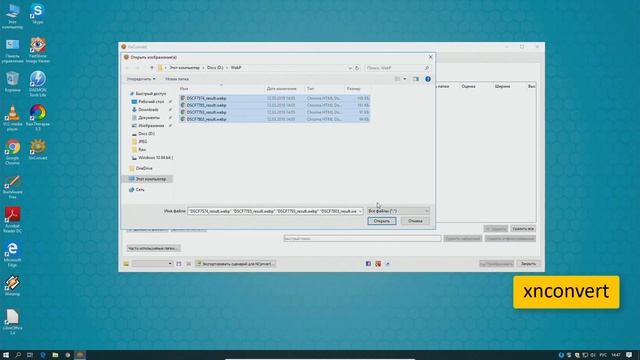This screenshot has width=640, height=360.
Task: Open the RawTherapee desktop shortcut
Action: click(x=38, y=118)
